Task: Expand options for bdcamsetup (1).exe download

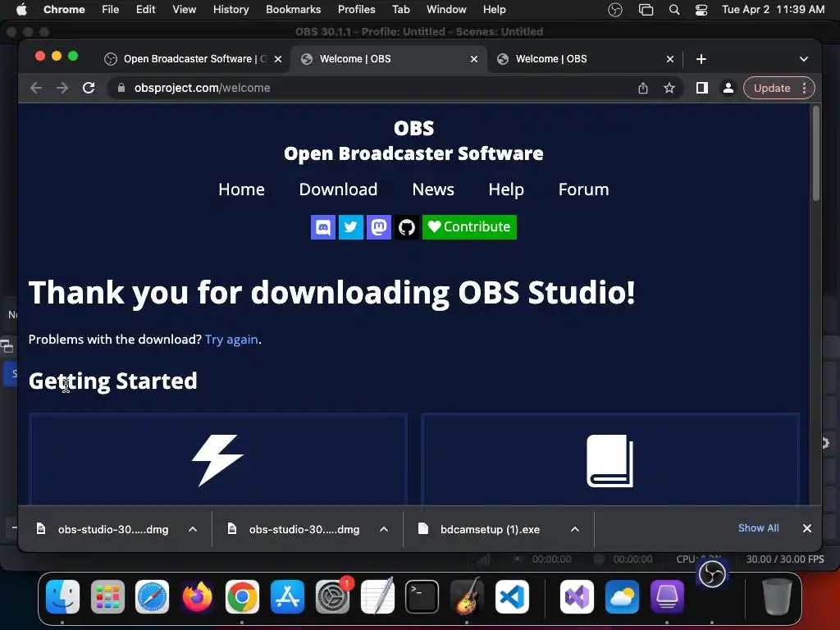Action: (575, 529)
